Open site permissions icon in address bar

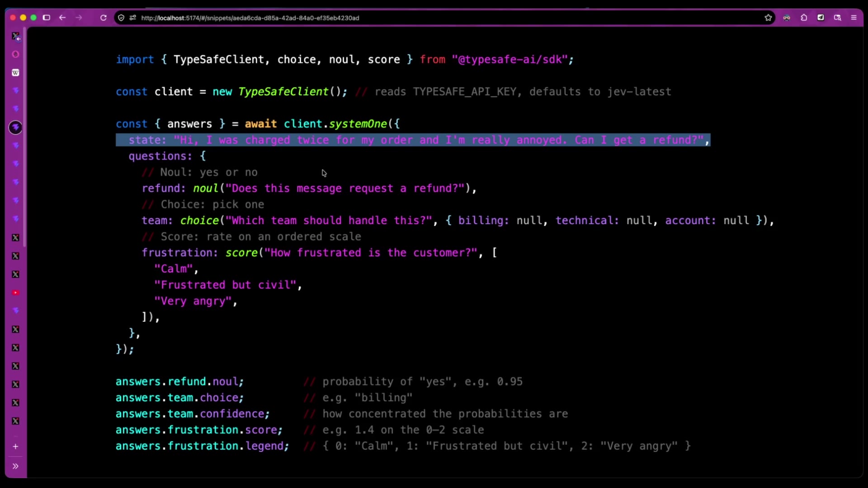tap(132, 18)
